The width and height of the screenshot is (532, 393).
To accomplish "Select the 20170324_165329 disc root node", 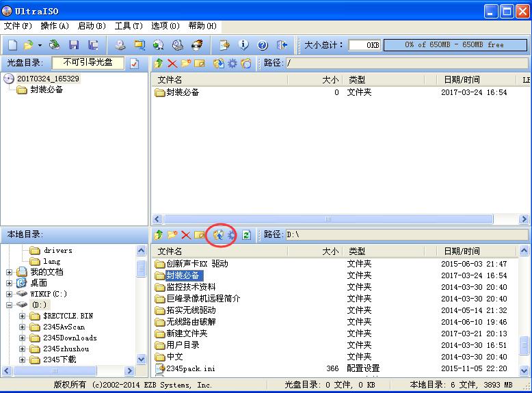I will coord(48,79).
